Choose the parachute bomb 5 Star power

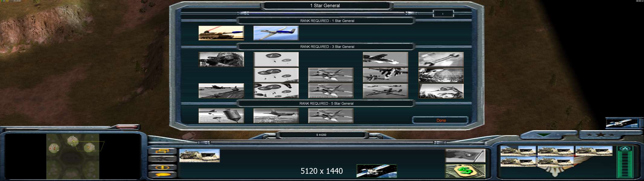tap(221, 116)
